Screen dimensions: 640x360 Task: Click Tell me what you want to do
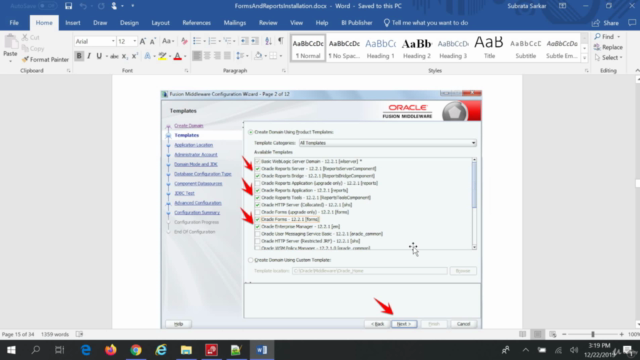point(426,23)
